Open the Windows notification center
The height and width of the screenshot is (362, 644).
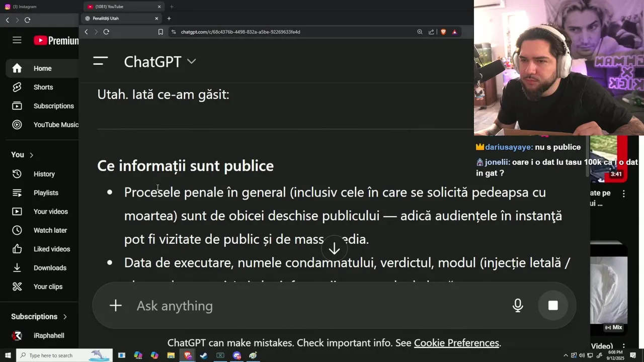(633, 355)
